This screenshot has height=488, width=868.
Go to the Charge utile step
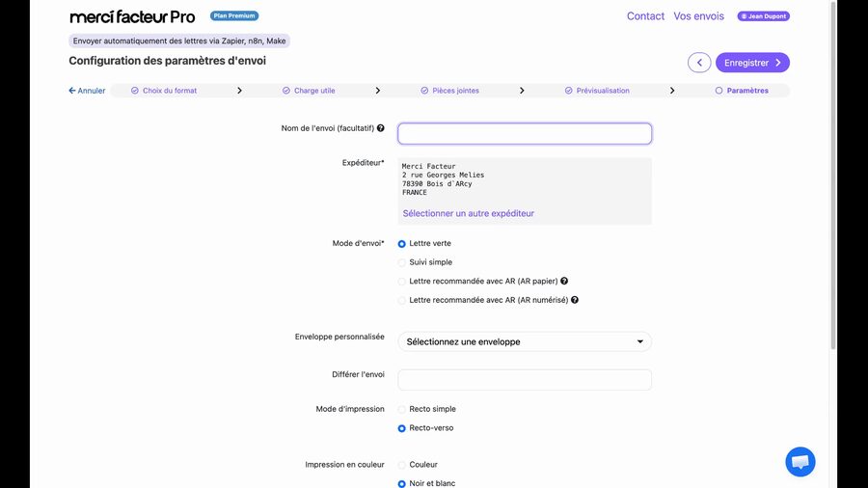[309, 91]
